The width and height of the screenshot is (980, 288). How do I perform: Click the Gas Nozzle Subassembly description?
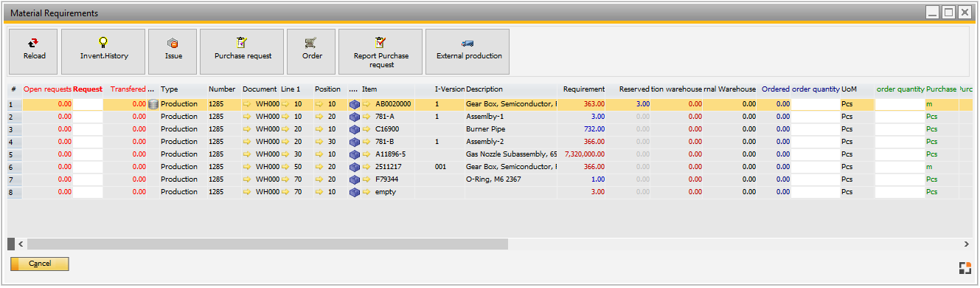click(511, 154)
